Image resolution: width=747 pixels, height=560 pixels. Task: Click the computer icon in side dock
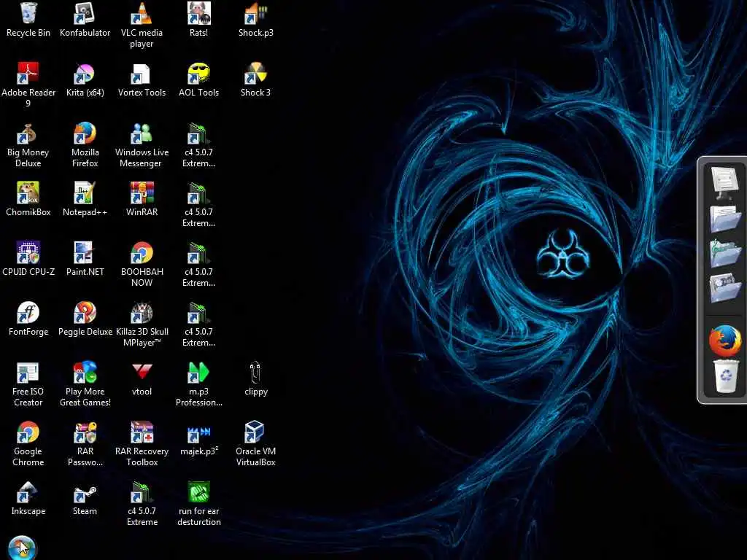pyautogui.click(x=724, y=182)
